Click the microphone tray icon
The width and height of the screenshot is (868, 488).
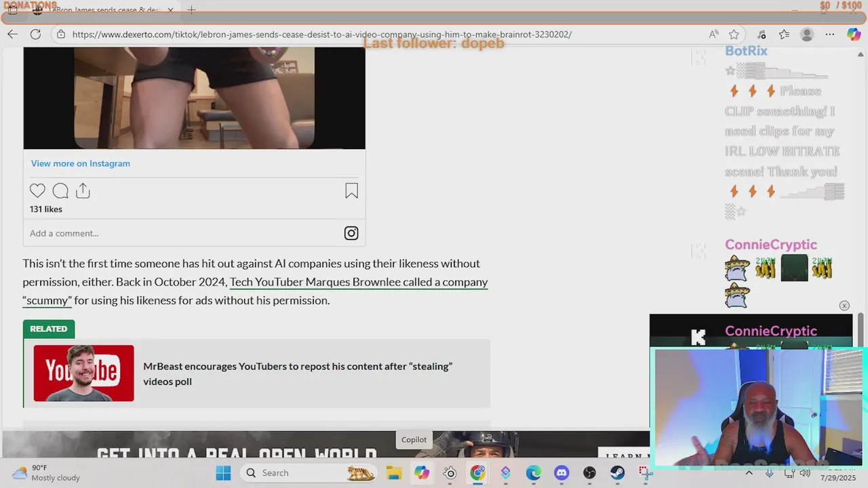click(769, 473)
